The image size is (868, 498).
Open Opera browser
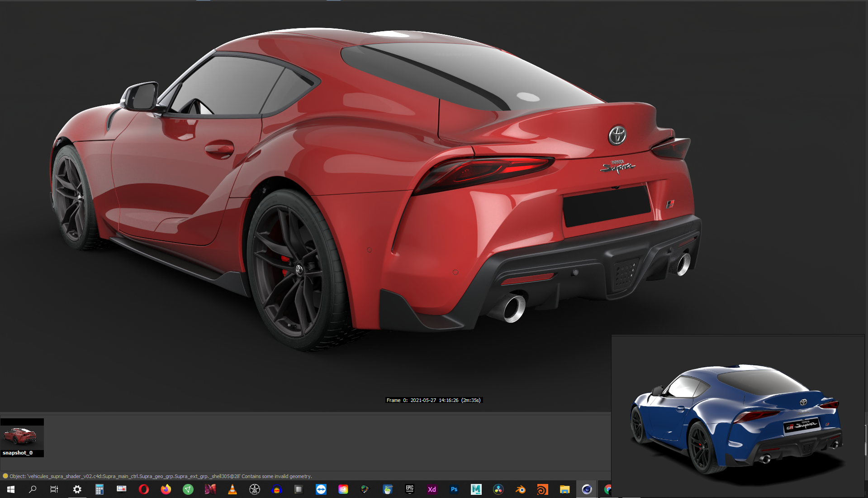click(x=144, y=489)
